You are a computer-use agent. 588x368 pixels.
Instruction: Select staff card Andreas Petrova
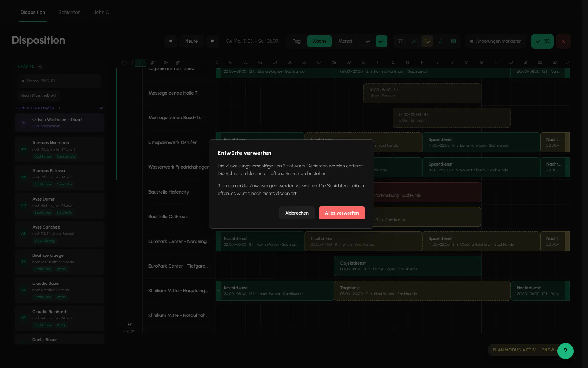click(x=60, y=177)
